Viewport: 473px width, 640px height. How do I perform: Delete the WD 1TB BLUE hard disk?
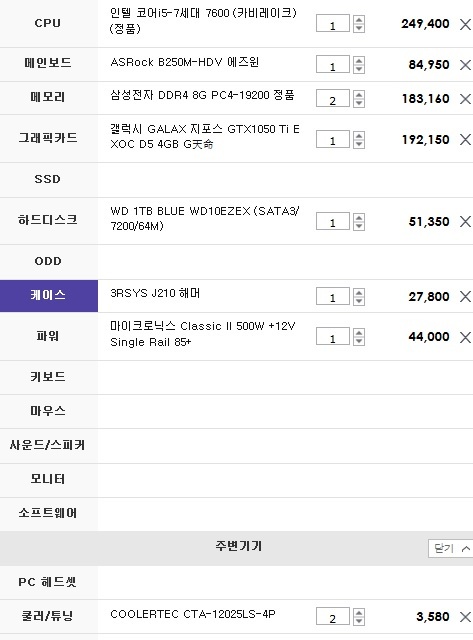point(465,222)
